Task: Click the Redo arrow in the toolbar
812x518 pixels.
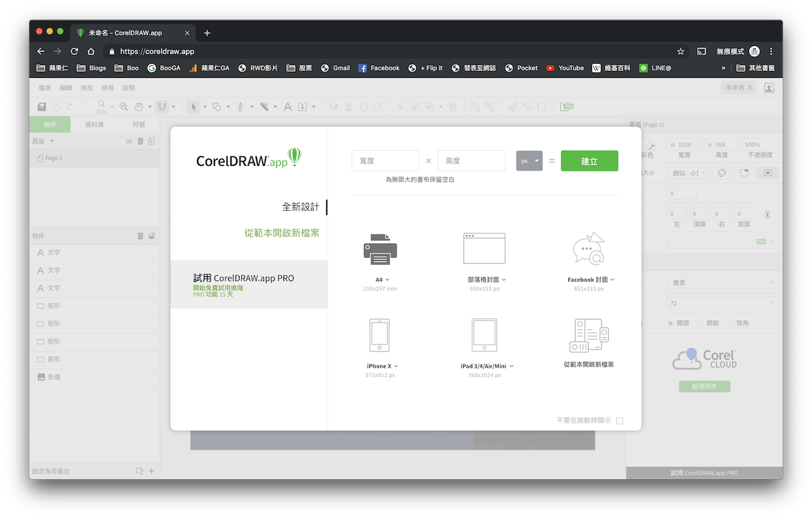Action: tap(70, 107)
